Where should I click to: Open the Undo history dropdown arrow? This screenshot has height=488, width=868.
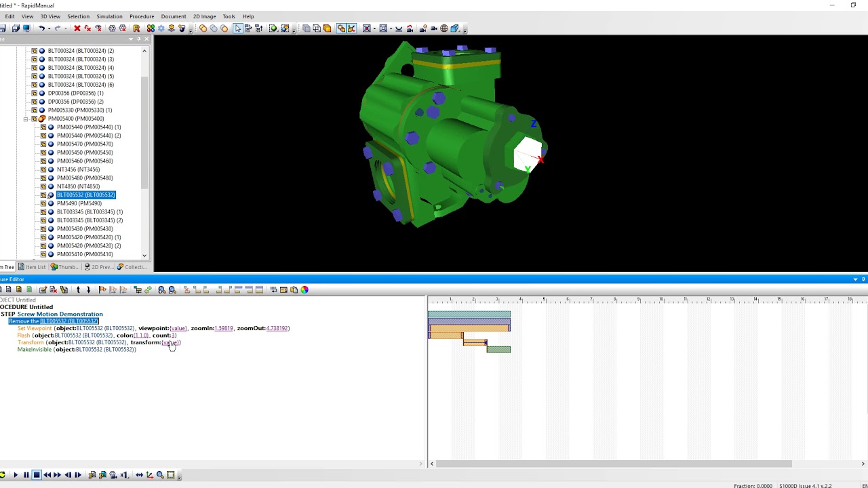pyautogui.click(x=49, y=28)
